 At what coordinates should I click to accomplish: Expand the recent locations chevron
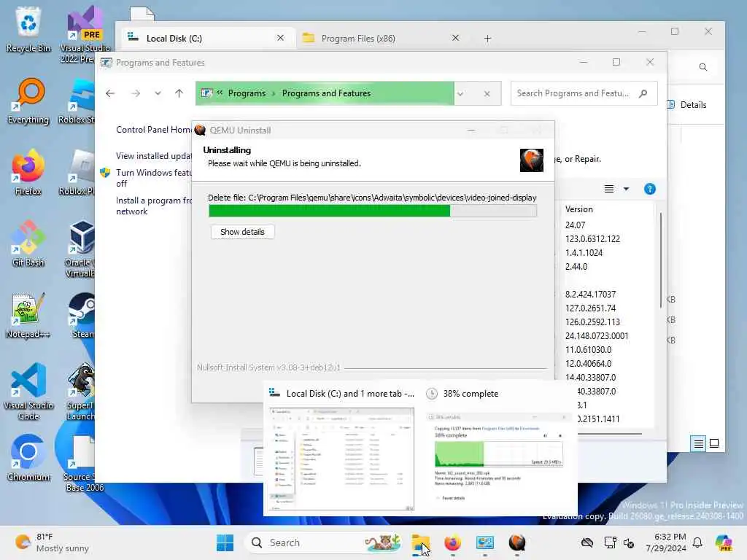click(158, 93)
